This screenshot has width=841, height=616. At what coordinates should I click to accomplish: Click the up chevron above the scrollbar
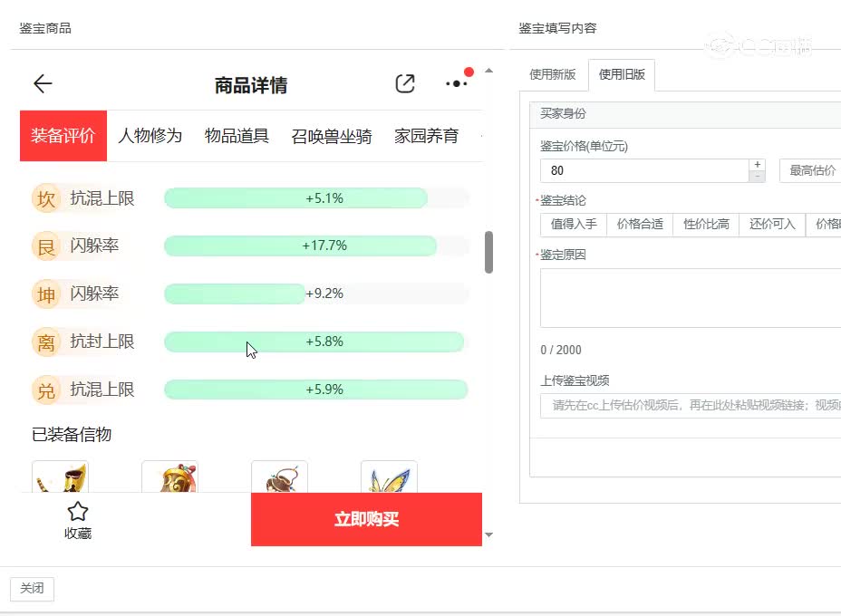[488, 70]
